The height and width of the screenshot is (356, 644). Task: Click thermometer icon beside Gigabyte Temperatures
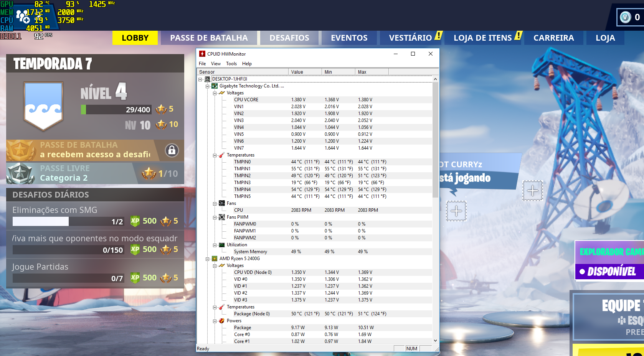222,155
